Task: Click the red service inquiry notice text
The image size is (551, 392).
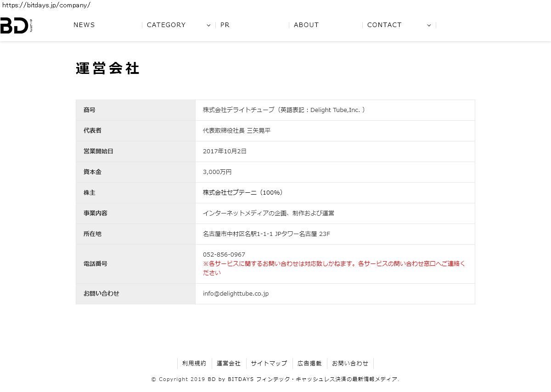Action: click(x=334, y=268)
